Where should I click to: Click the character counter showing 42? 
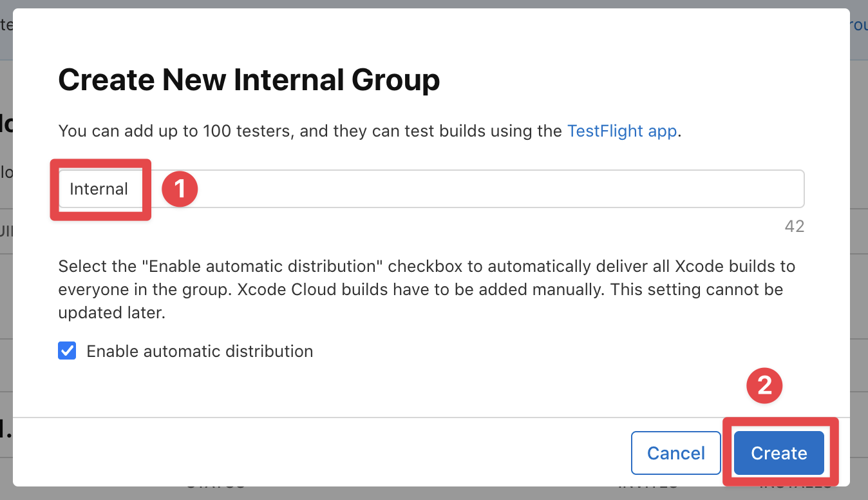(794, 226)
